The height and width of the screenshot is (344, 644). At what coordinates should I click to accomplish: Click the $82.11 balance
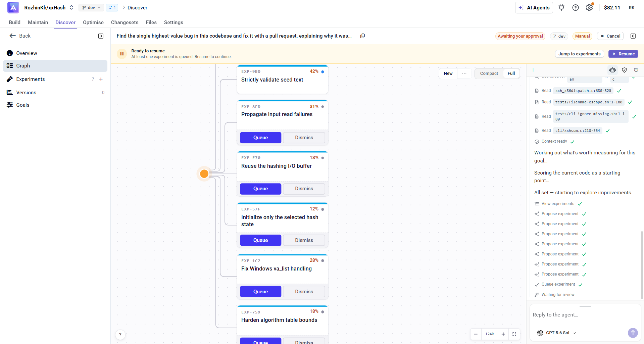click(x=612, y=7)
